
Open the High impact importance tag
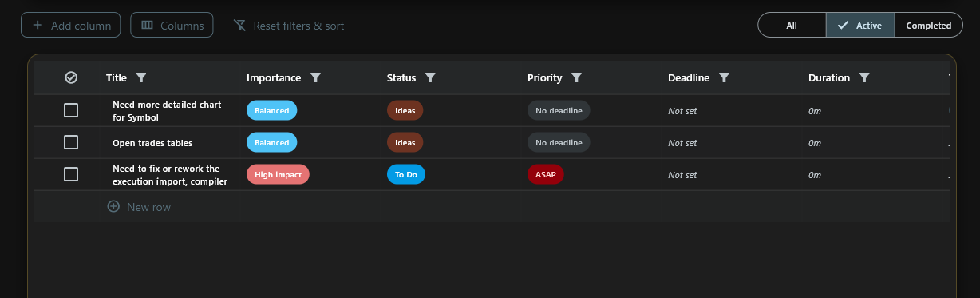(278, 174)
